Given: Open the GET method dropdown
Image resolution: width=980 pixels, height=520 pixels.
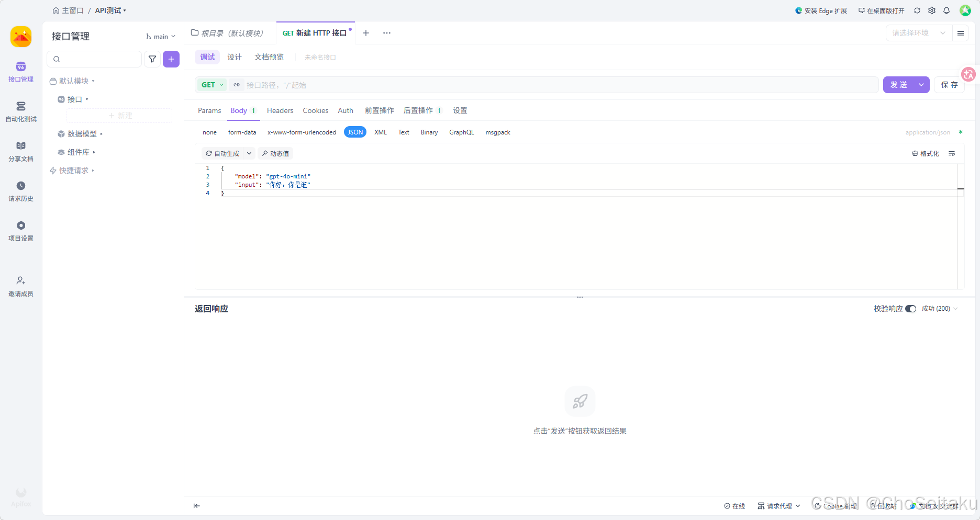Looking at the screenshot, I should [x=213, y=85].
